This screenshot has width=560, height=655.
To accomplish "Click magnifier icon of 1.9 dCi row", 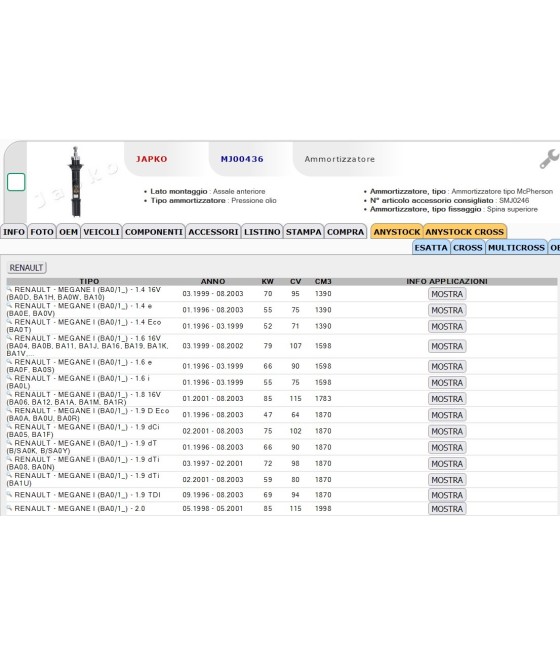I will [10, 427].
